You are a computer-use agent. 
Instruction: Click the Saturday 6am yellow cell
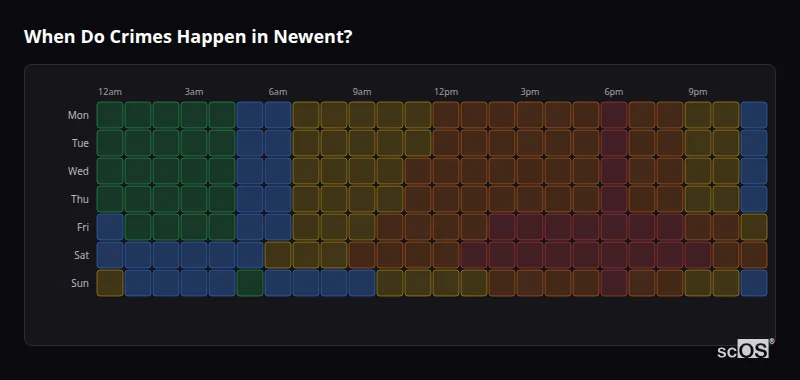278,255
